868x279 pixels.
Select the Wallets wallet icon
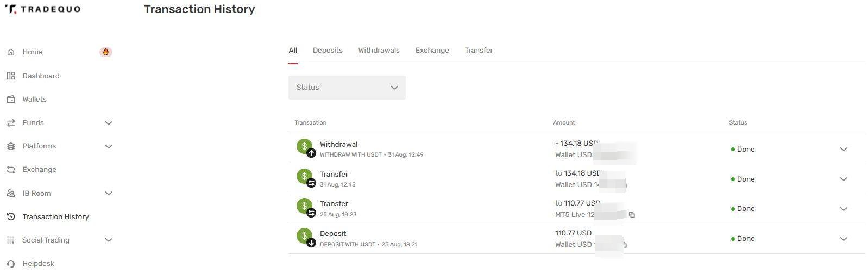[x=11, y=99]
